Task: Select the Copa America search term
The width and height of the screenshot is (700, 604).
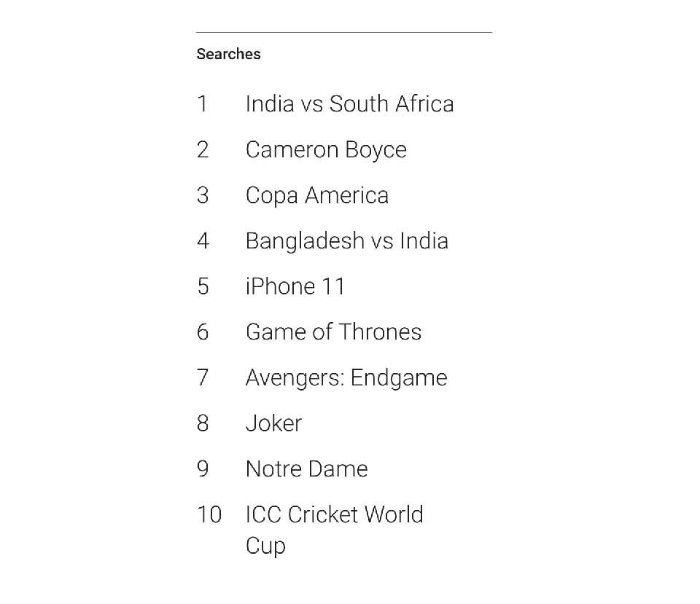Action: pos(316,195)
